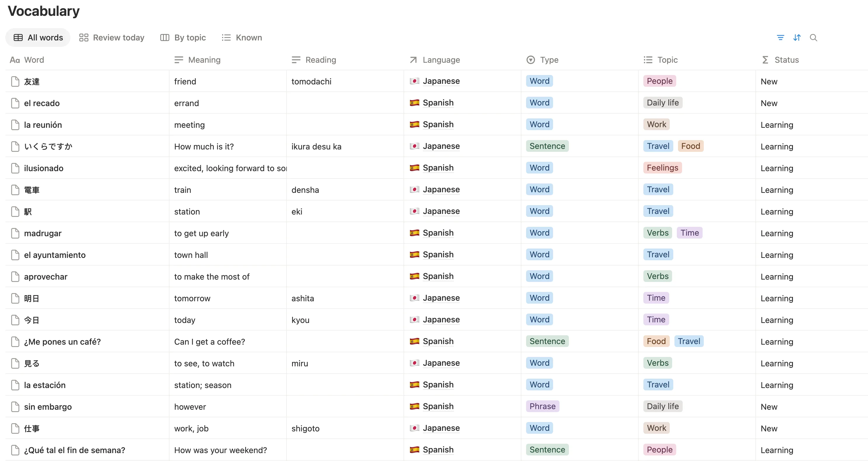Open the Japanese link in the 友達 row
The width and height of the screenshot is (868, 461).
[441, 81]
